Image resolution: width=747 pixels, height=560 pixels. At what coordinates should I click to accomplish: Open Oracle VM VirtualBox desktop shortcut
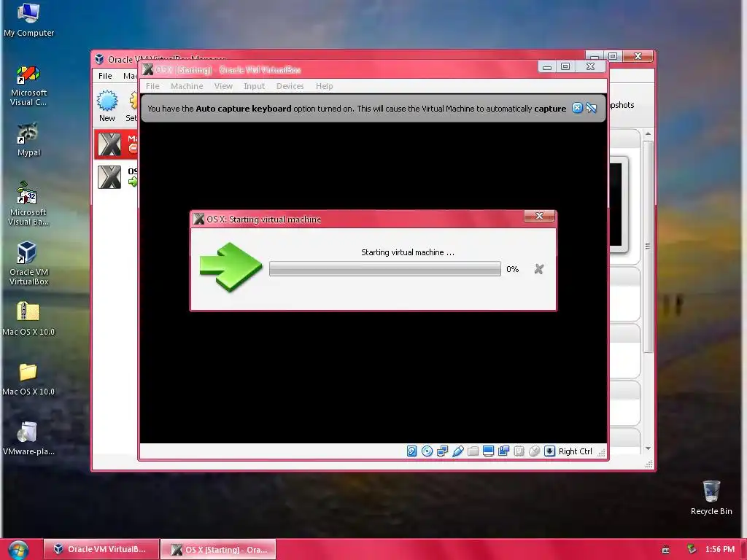point(28,263)
